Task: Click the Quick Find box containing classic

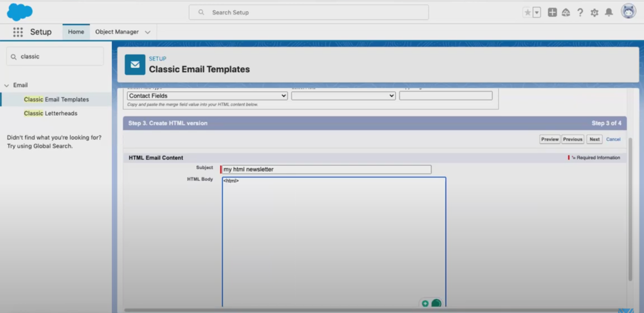Action: (x=55, y=56)
